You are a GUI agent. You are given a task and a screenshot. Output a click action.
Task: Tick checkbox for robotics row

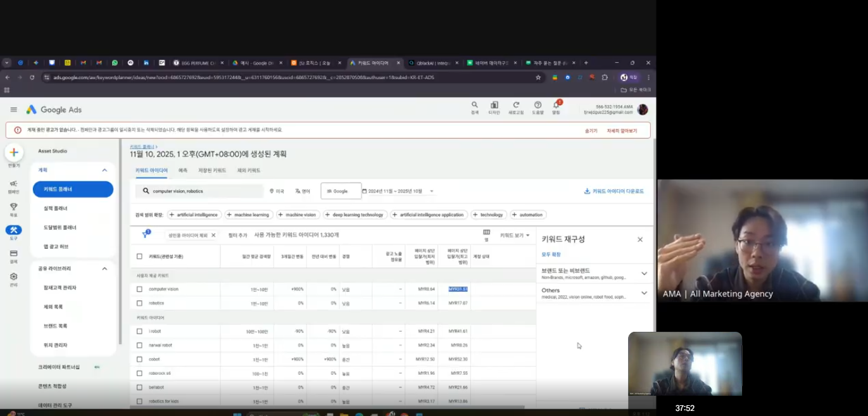tap(139, 303)
